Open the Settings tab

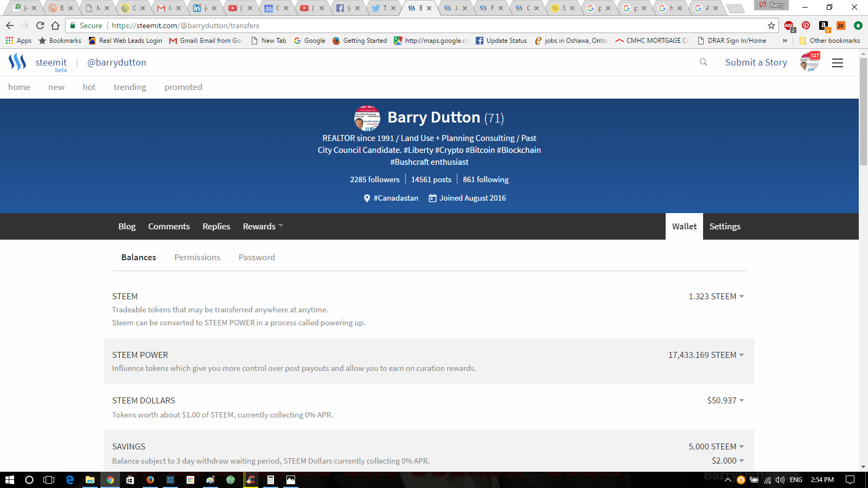click(725, 227)
